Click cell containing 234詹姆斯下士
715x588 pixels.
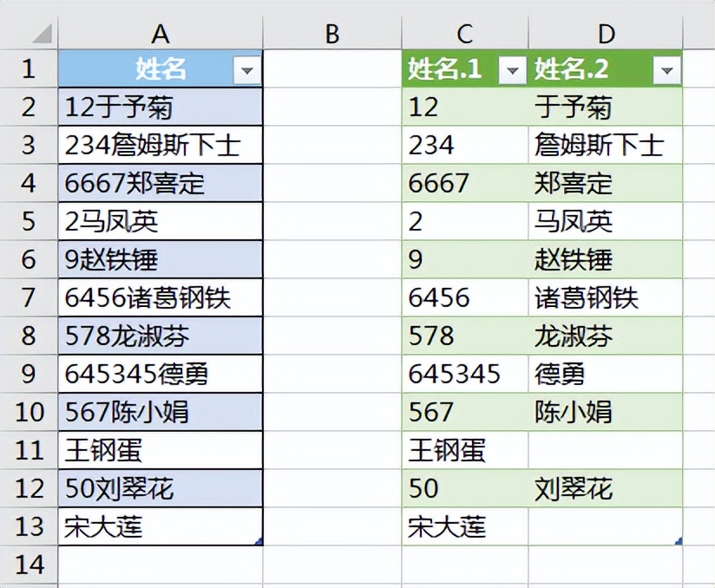tap(161, 145)
